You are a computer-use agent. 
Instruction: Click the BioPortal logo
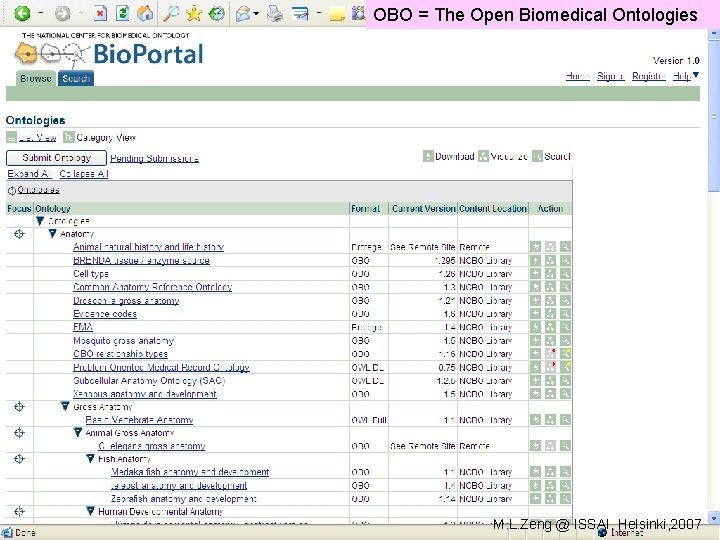click(109, 51)
